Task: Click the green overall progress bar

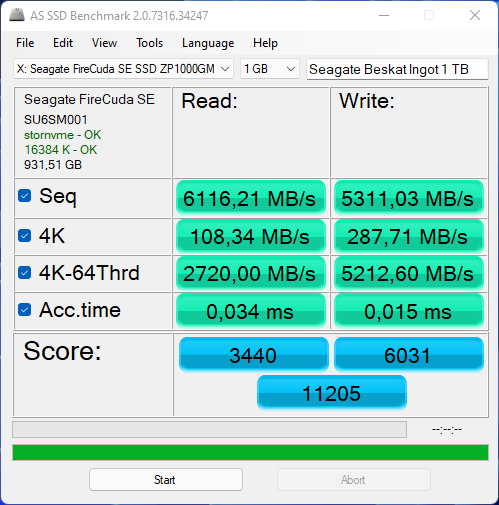Action: coord(250,453)
